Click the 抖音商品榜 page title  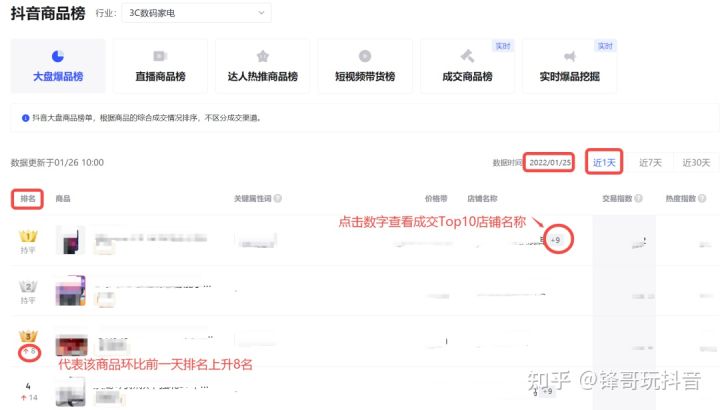coord(48,13)
